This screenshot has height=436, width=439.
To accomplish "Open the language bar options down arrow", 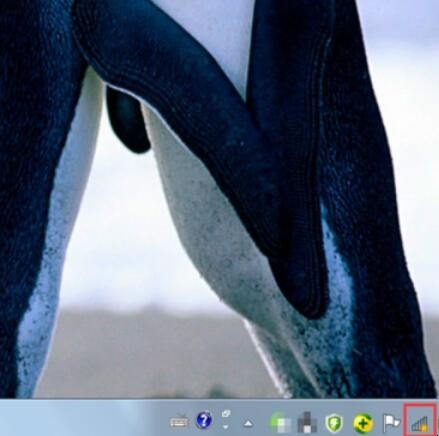I will pos(226,427).
